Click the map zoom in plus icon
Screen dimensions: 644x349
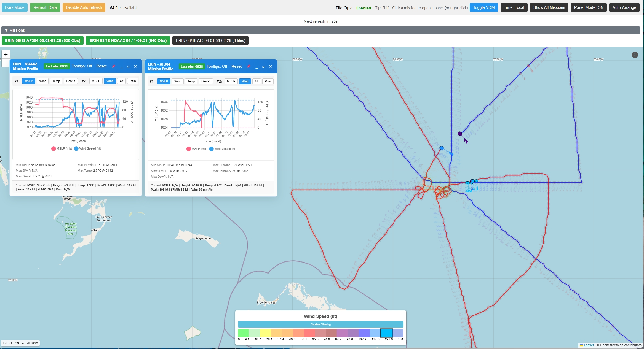click(6, 54)
